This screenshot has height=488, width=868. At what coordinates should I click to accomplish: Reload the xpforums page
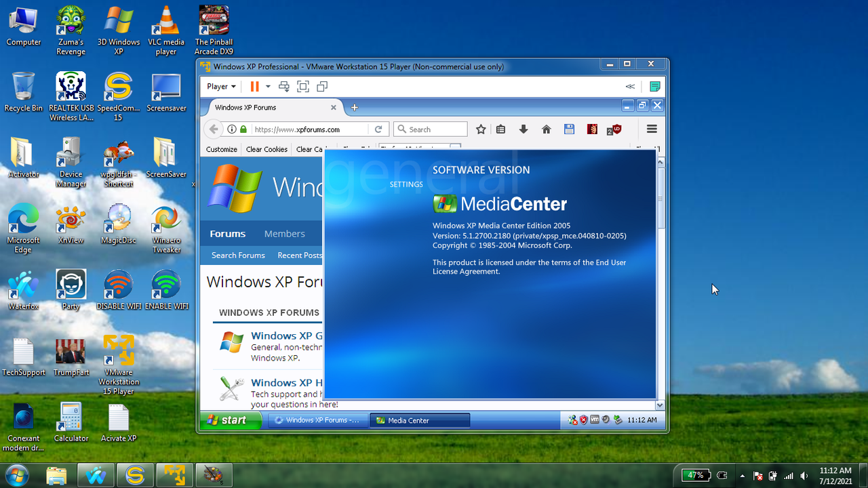[378, 129]
